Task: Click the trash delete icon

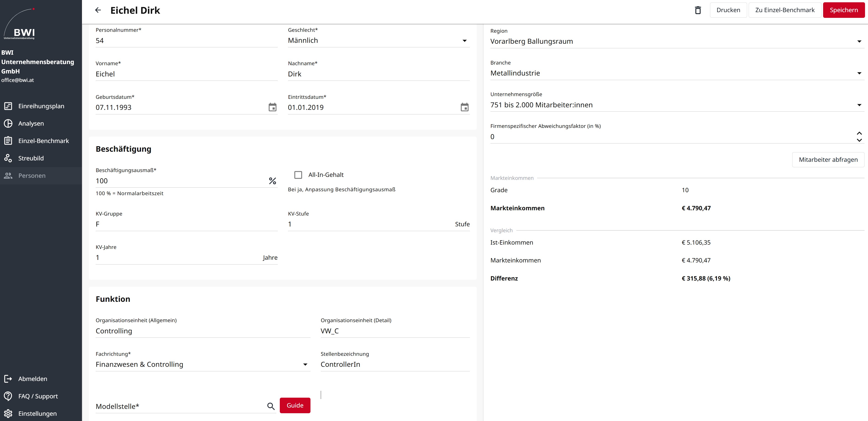Action: pos(698,10)
